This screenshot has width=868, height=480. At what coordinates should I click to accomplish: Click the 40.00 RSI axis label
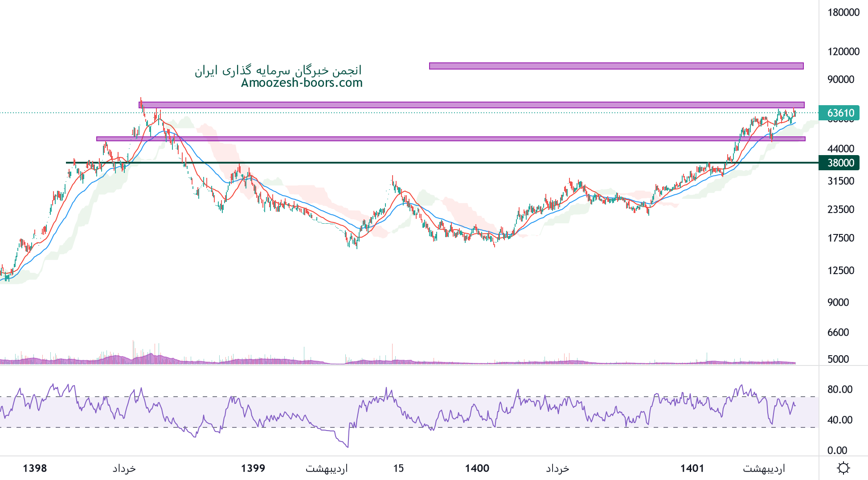click(839, 420)
